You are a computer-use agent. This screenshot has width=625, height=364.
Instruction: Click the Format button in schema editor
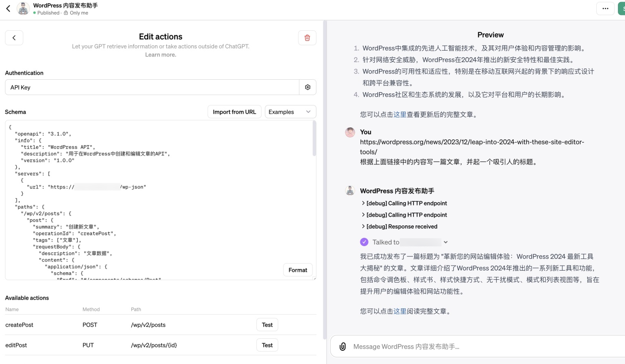coord(298,270)
